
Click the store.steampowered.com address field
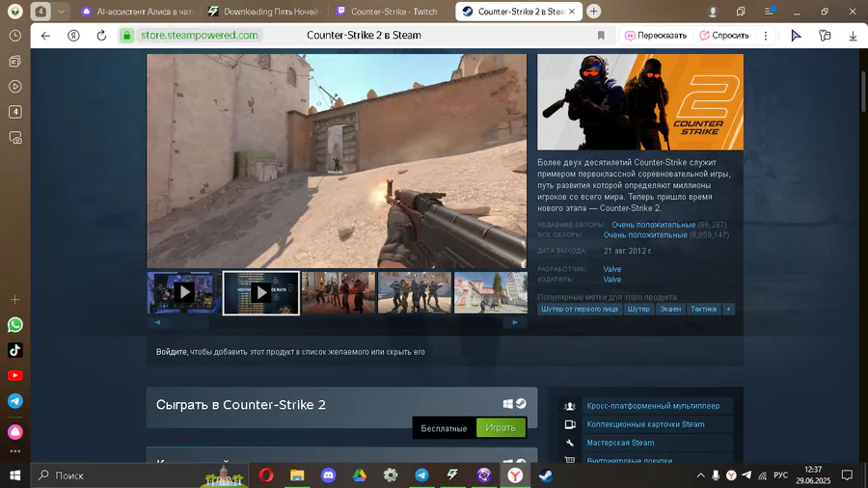[x=200, y=36]
